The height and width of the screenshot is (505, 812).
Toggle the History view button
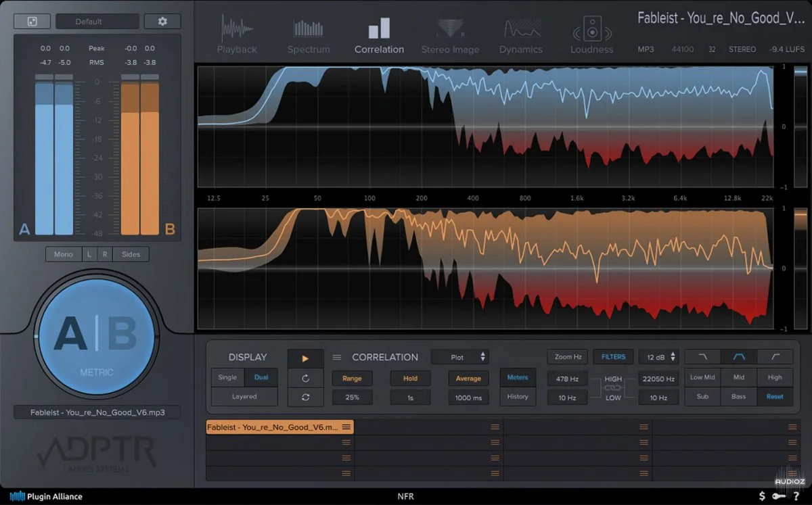coord(518,397)
